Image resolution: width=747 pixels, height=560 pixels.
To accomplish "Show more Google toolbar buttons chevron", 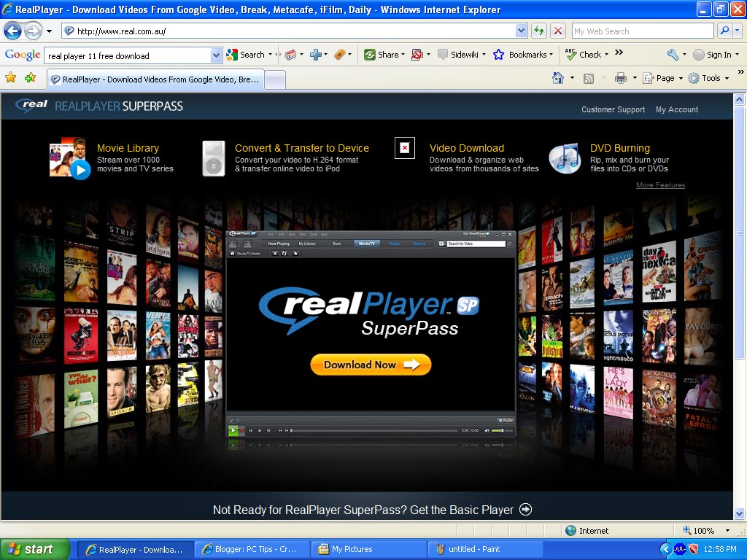I will pyautogui.click(x=619, y=52).
